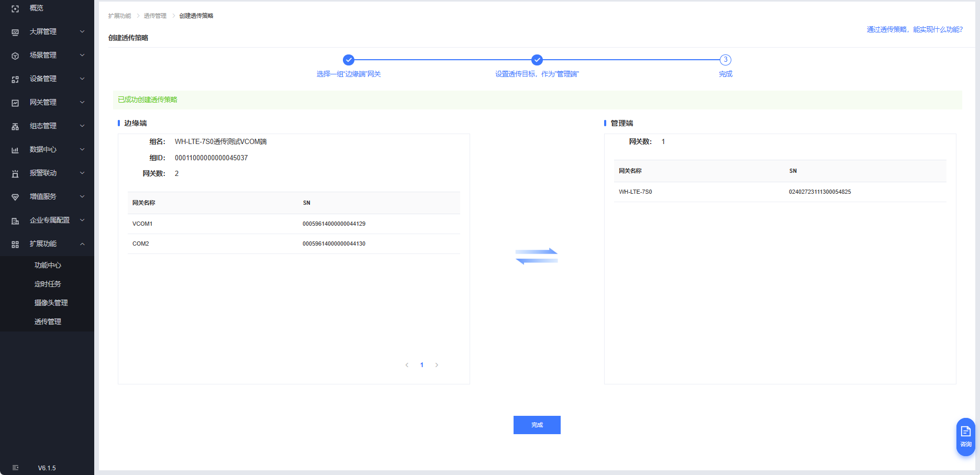This screenshot has height=475, width=980.
Task: Expand the 组态管理 menu chevron
Action: point(82,126)
